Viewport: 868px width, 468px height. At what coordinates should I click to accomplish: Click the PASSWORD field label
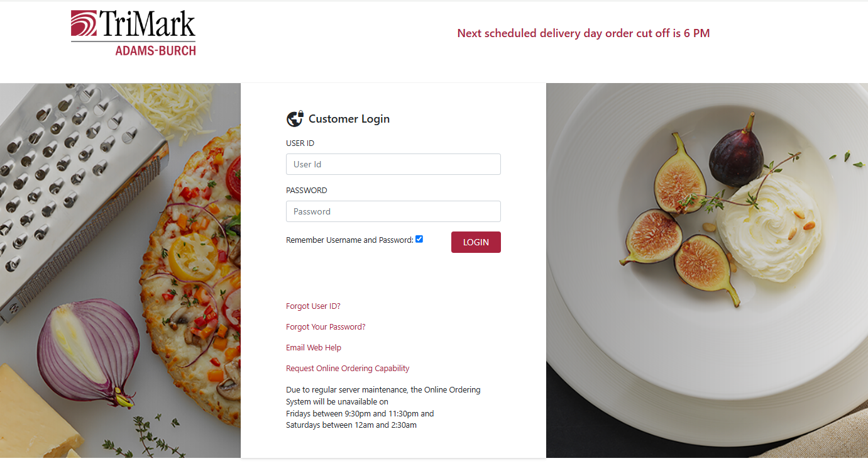[307, 191]
